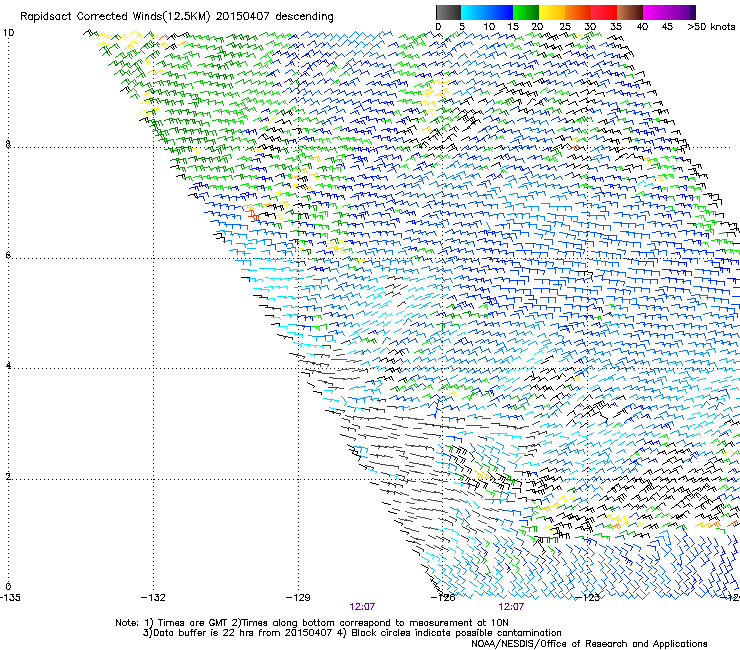This screenshot has width=740, height=650.
Task: Click the purple 45-50 knots legend segment
Action: point(682,12)
